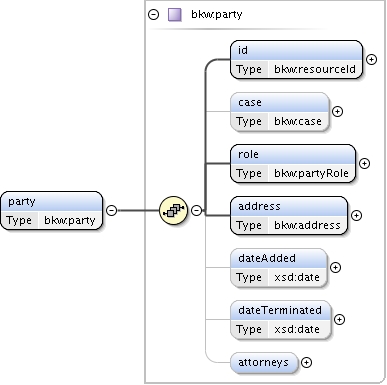Click the bkw:partyRole type value
This screenshot has width=387, height=385.
tap(311, 173)
